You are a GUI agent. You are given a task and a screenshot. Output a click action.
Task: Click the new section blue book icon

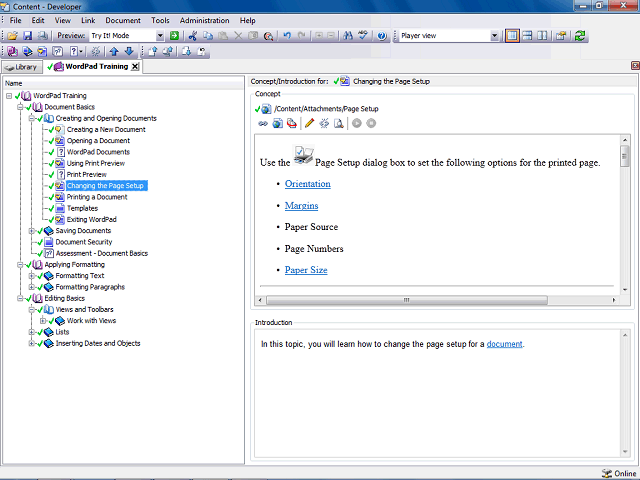coord(27,51)
